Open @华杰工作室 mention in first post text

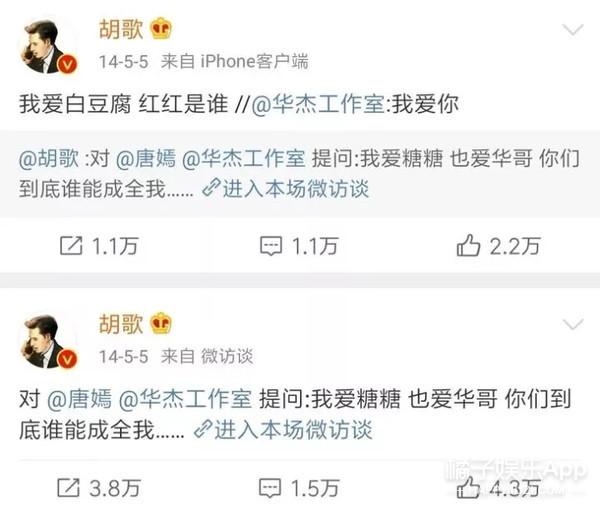(318, 104)
